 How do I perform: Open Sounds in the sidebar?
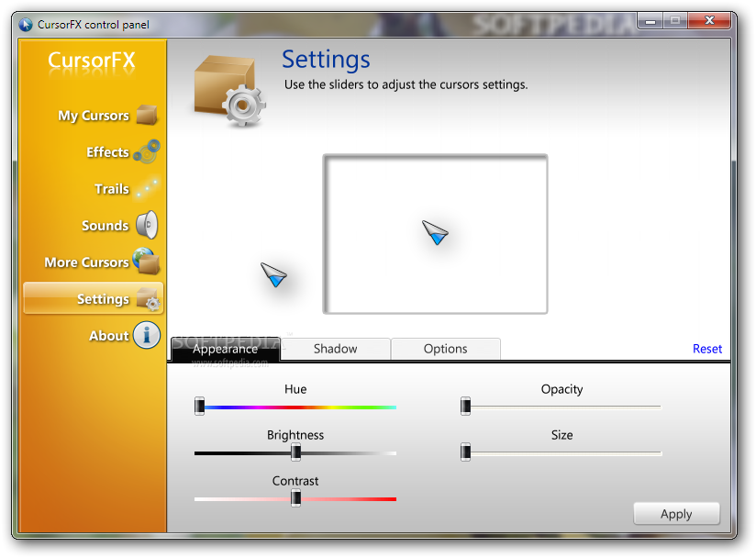coord(106,225)
